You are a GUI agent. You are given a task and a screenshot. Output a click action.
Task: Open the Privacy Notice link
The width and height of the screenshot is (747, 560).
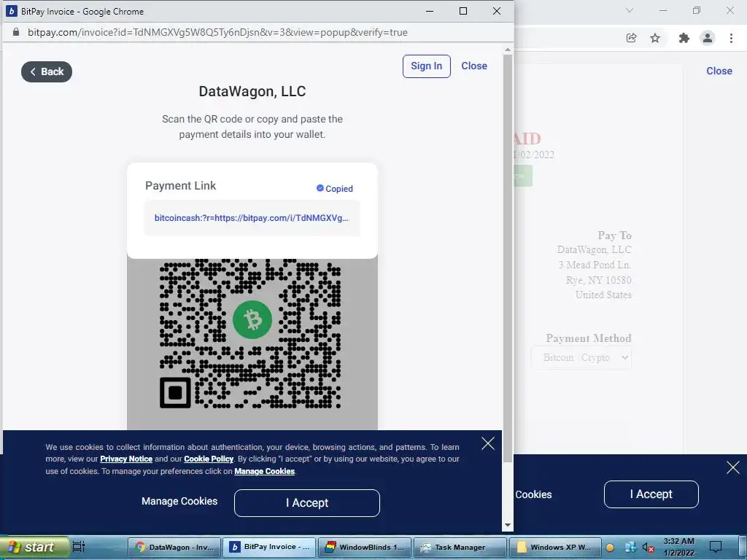click(126, 459)
